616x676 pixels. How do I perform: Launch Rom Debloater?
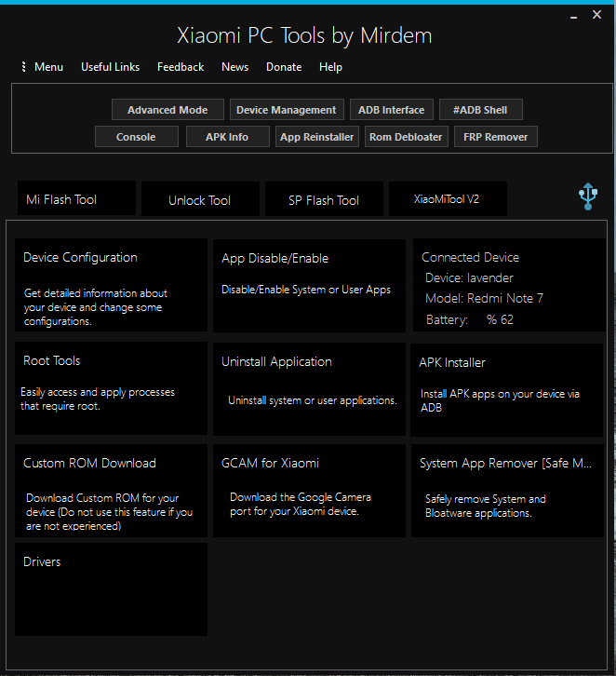407,137
